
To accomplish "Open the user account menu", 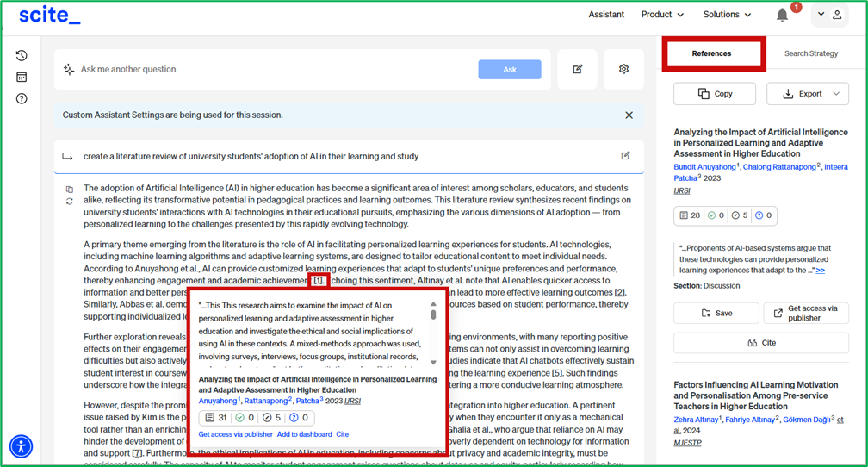I will 829,15.
